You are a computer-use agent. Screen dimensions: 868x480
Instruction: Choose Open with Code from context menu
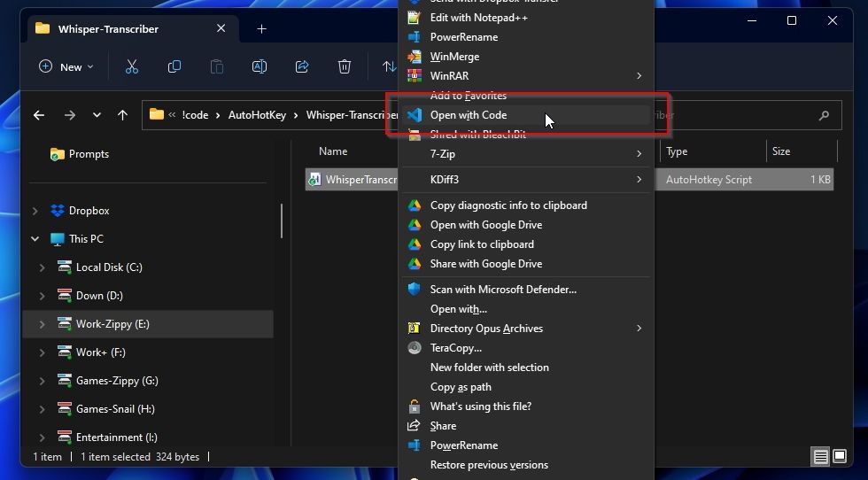tap(469, 115)
